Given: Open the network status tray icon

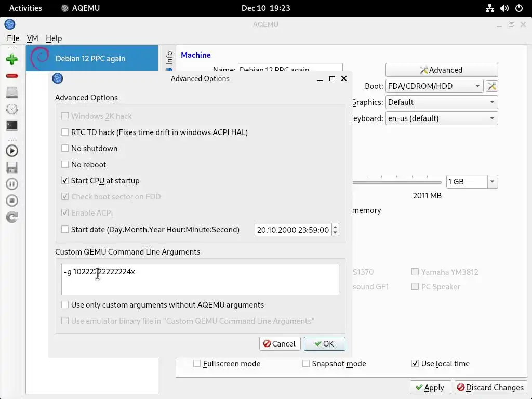Looking at the screenshot, I should tap(489, 8).
